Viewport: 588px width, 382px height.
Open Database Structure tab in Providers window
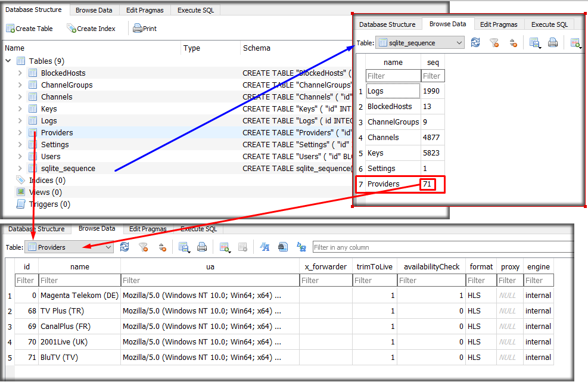[36, 229]
